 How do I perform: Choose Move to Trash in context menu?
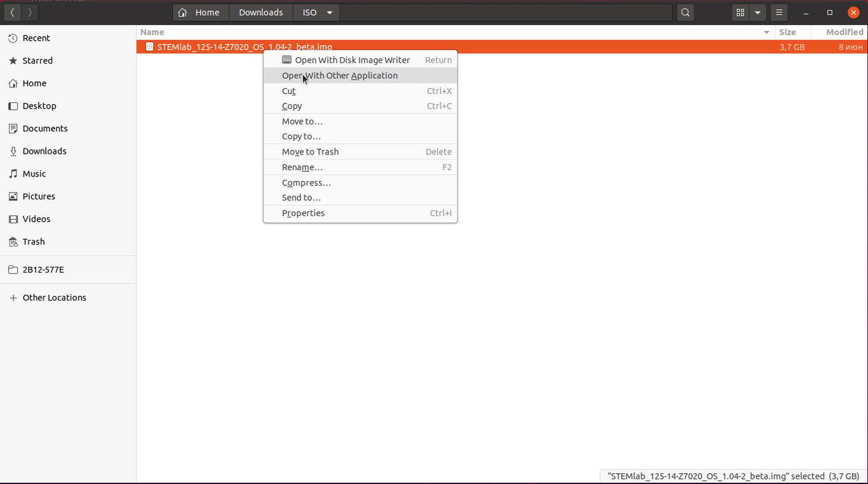360,152
